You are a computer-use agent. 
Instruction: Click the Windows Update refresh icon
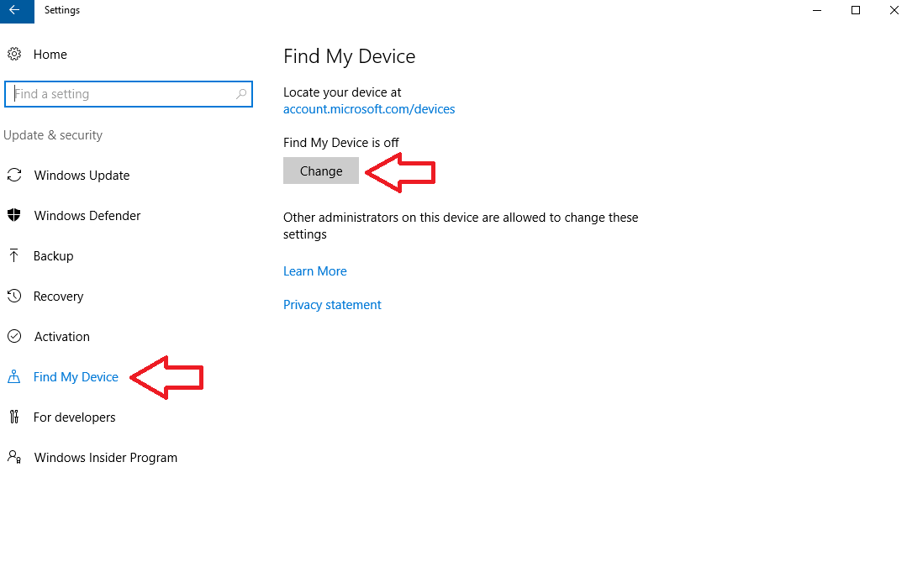[14, 176]
